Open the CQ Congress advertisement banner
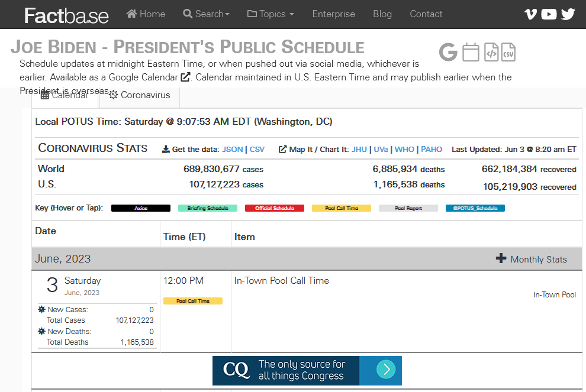Screen dimensions: 586x392 click(x=307, y=370)
